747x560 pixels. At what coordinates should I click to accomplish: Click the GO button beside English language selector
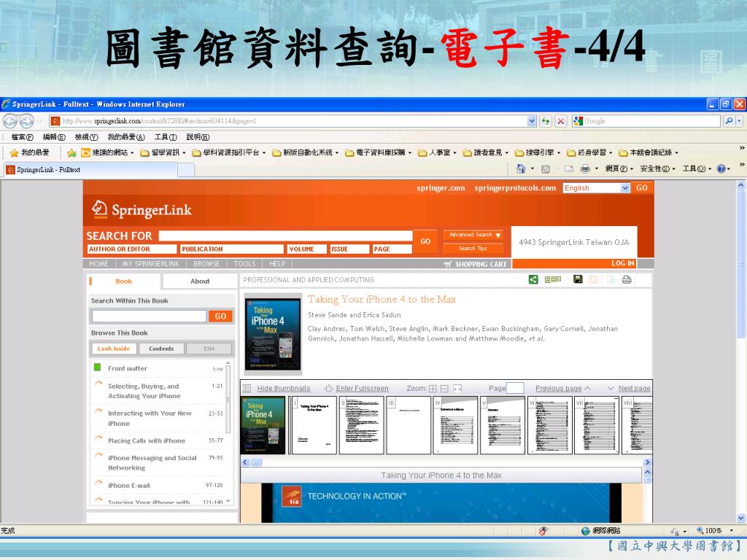642,188
